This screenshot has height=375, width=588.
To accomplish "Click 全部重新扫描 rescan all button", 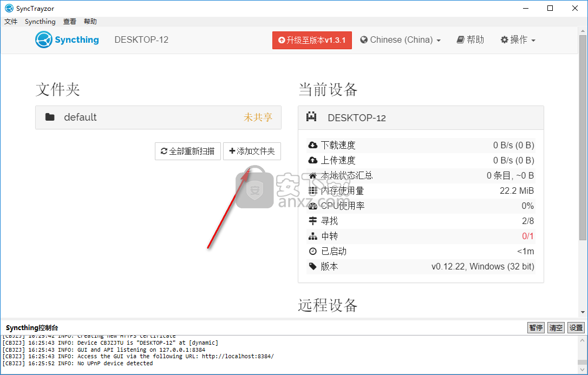I will (188, 151).
